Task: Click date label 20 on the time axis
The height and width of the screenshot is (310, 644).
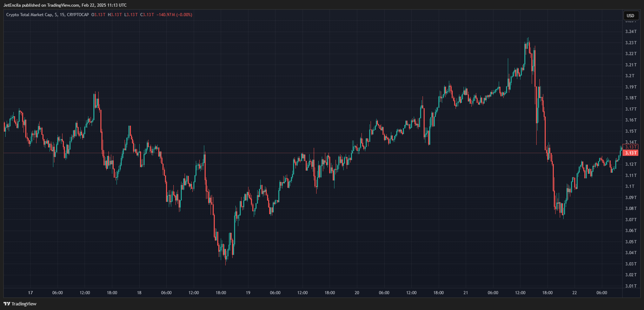Action: click(x=357, y=293)
